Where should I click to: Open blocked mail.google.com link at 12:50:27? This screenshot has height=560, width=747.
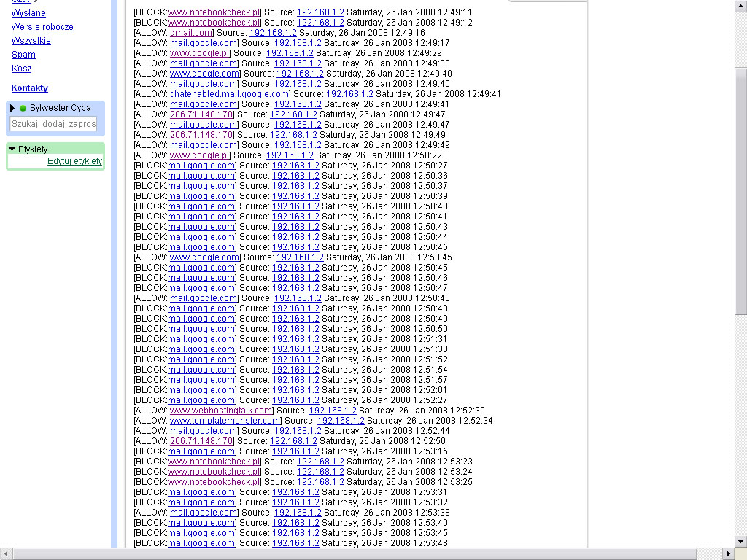tap(201, 166)
